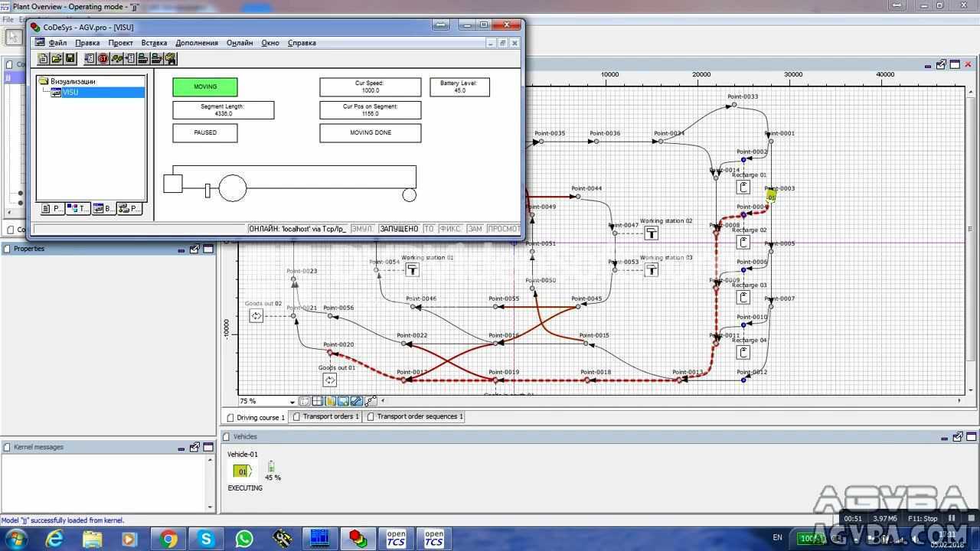Select the red Stop icon in CoDeSys toolbar

tap(102, 58)
